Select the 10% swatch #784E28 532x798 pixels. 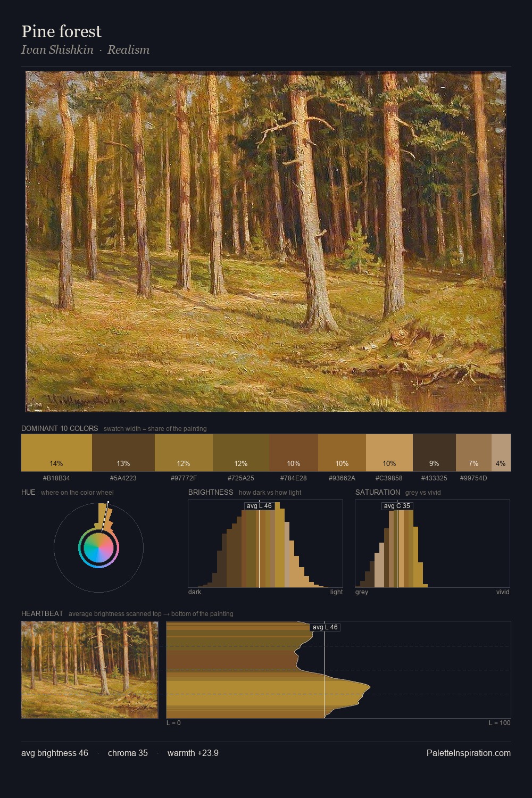(294, 453)
